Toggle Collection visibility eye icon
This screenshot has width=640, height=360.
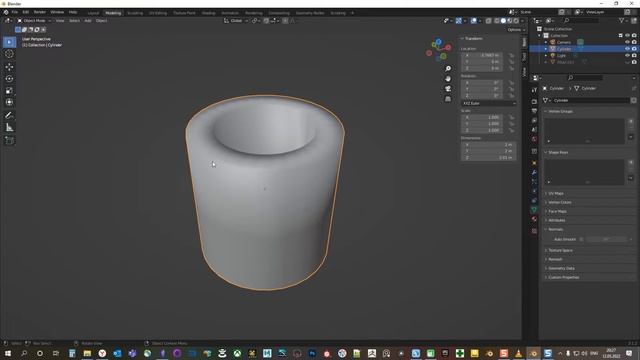tap(627, 36)
